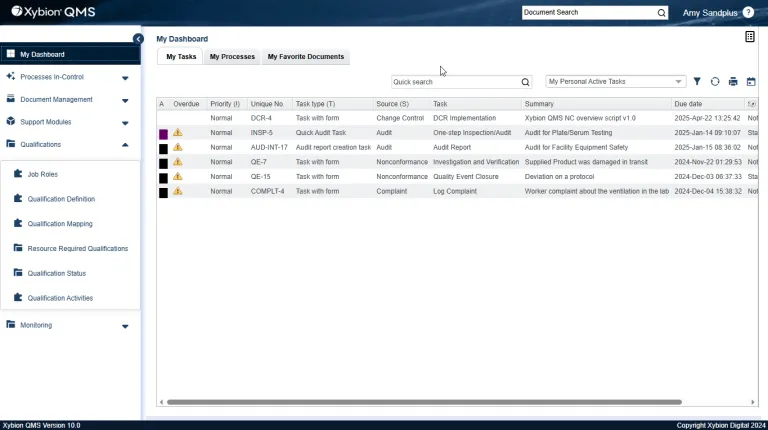
Task: Print the task list
Action: pyautogui.click(x=733, y=82)
